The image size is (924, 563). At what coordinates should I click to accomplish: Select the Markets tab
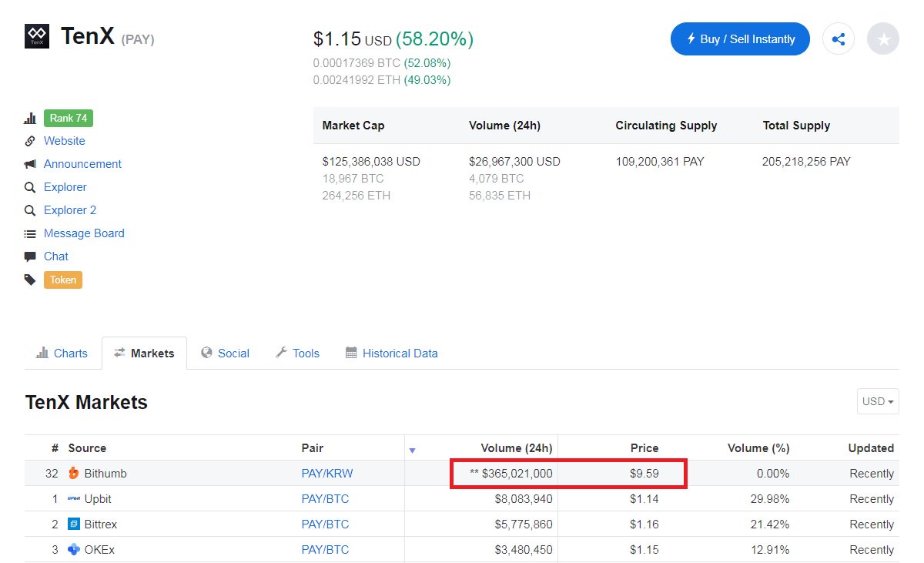144,354
